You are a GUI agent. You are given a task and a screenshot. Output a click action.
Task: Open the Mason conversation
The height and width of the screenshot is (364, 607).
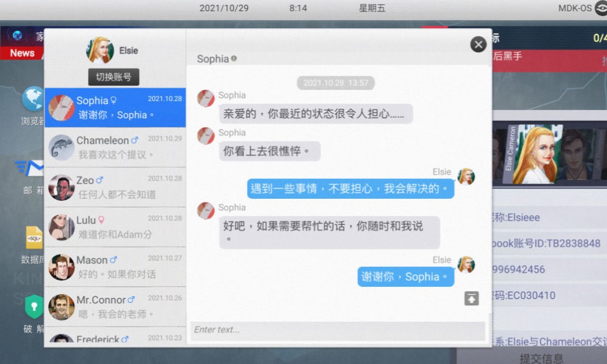(x=115, y=267)
